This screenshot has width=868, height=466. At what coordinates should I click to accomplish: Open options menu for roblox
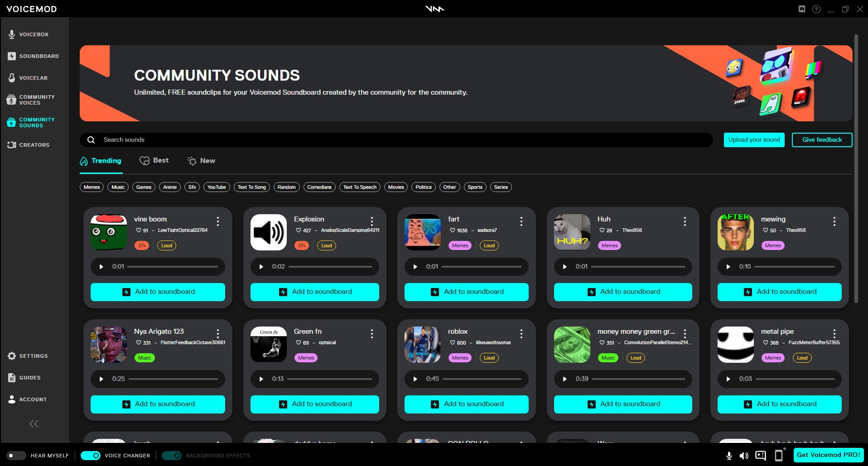click(521, 334)
